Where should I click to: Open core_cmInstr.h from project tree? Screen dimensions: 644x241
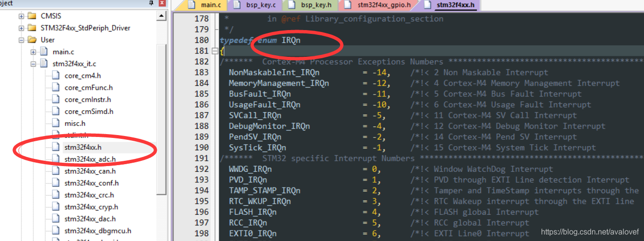tap(88, 100)
